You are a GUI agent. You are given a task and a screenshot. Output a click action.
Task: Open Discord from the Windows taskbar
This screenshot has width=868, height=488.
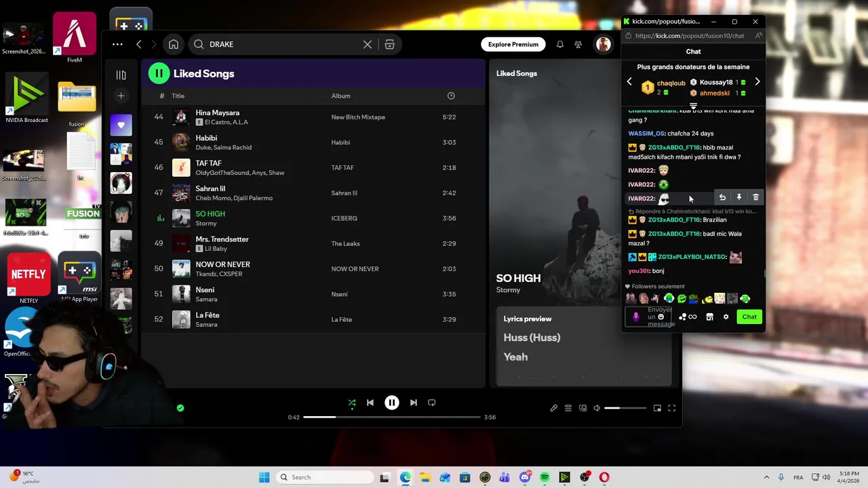[x=525, y=477]
